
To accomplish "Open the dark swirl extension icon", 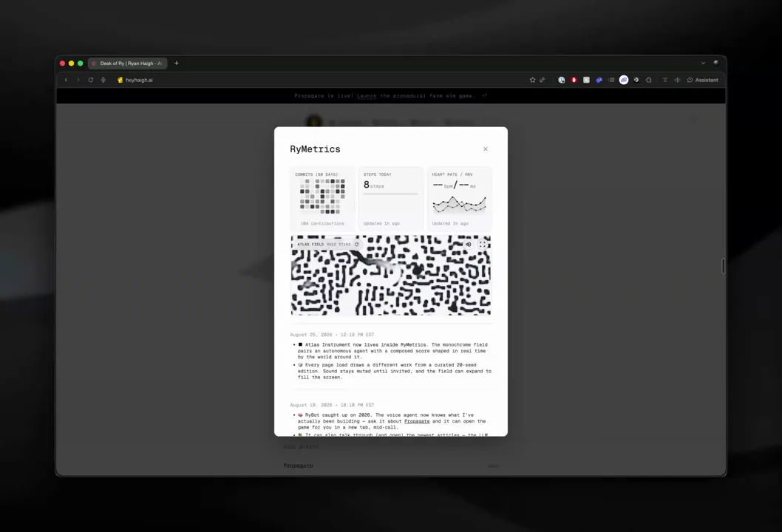I will pyautogui.click(x=636, y=80).
